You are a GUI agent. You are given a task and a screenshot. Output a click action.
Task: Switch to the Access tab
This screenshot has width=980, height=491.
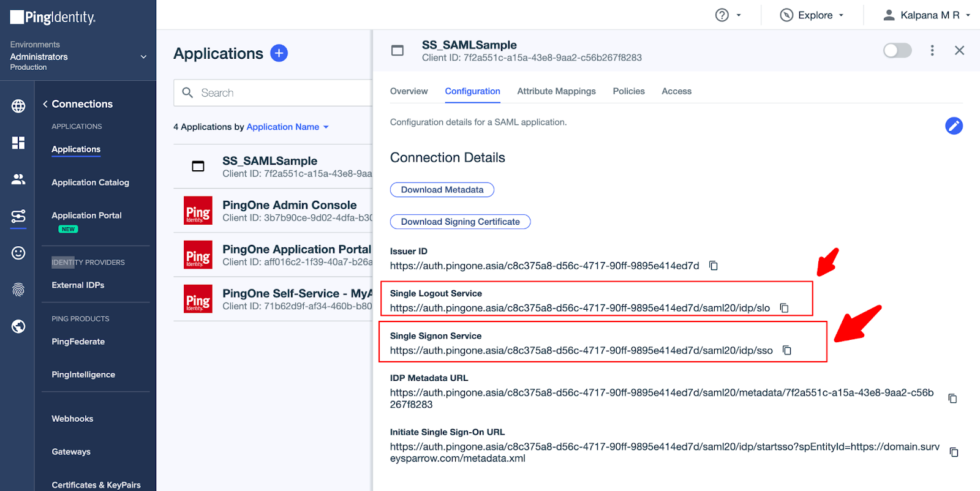click(x=676, y=91)
